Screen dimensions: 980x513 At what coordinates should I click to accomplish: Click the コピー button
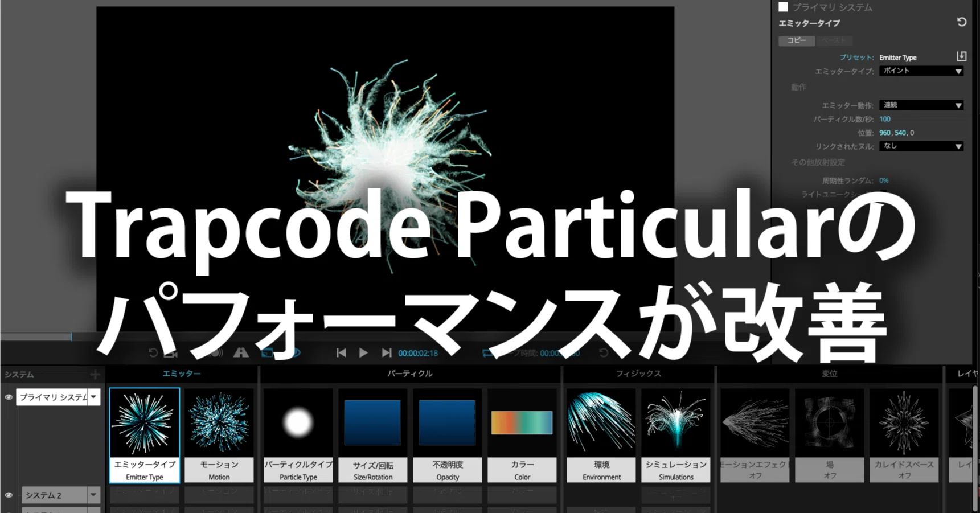click(797, 40)
